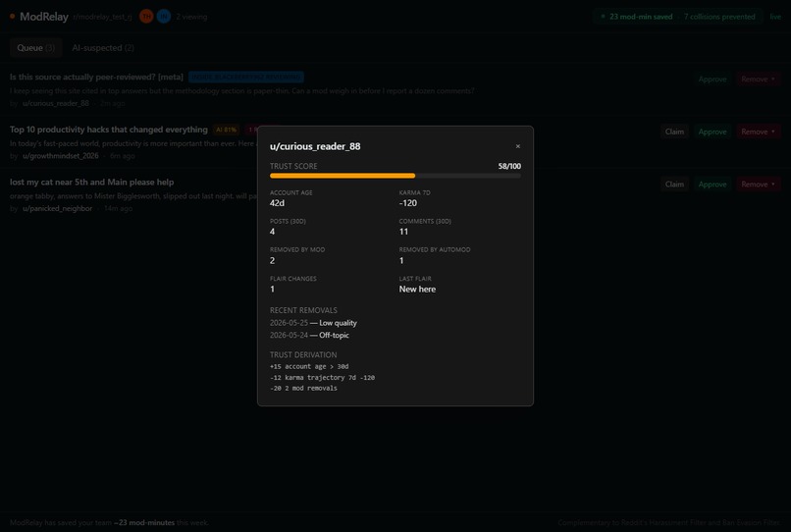
Task: Click the Comments (30D) value 11
Action: pos(403,232)
